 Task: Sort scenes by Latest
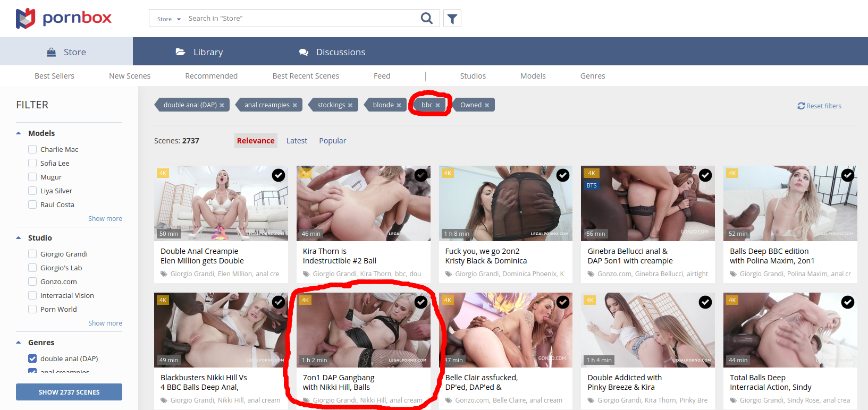click(x=297, y=141)
